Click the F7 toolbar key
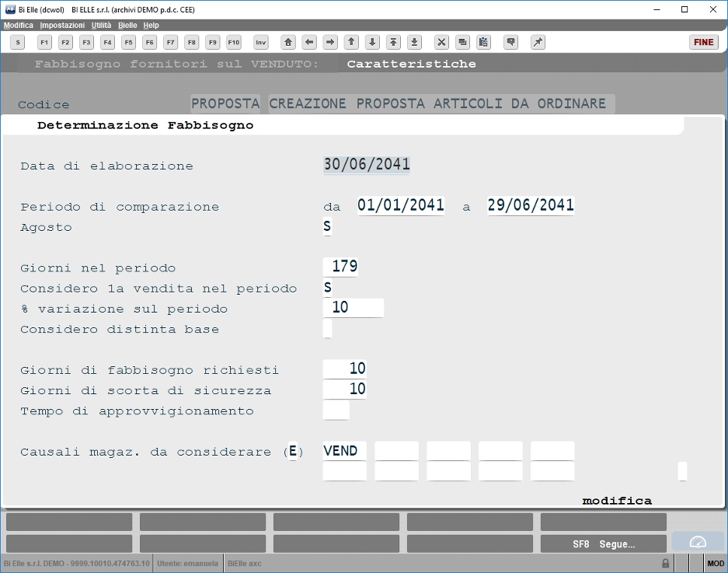This screenshot has height=573, width=728. (x=171, y=42)
